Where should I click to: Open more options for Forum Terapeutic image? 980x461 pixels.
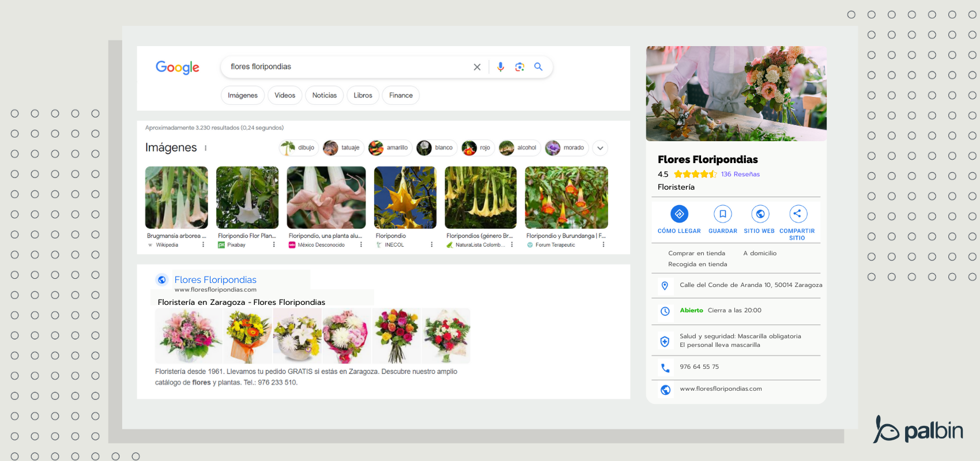[x=604, y=245]
